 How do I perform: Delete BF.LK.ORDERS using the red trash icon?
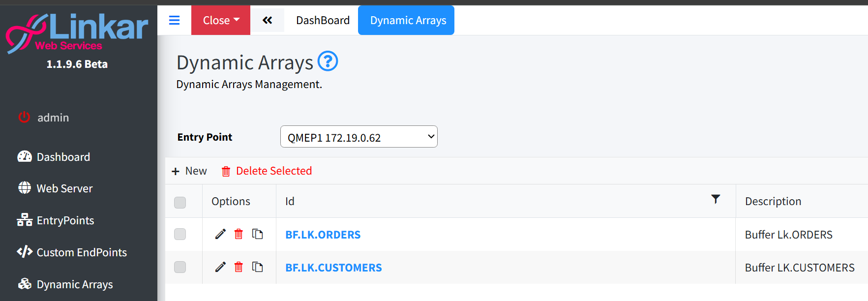(239, 234)
